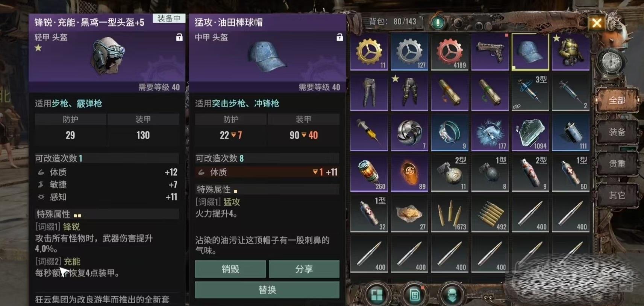Click the pistol weapon in backpack

(490, 52)
